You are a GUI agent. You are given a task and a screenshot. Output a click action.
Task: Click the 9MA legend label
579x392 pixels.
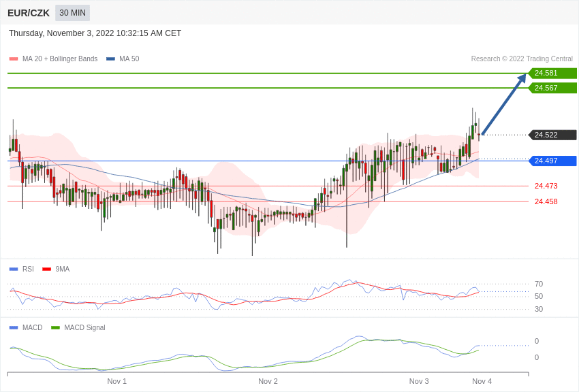63,269
